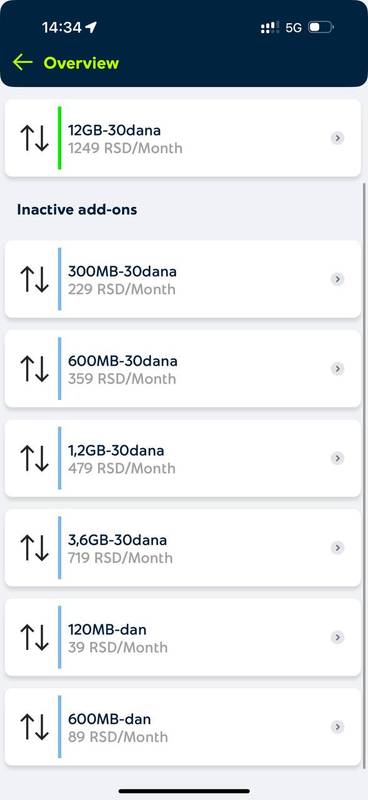Open chevron for 600MB-dan add-on
368x800 pixels.
pos(337,727)
